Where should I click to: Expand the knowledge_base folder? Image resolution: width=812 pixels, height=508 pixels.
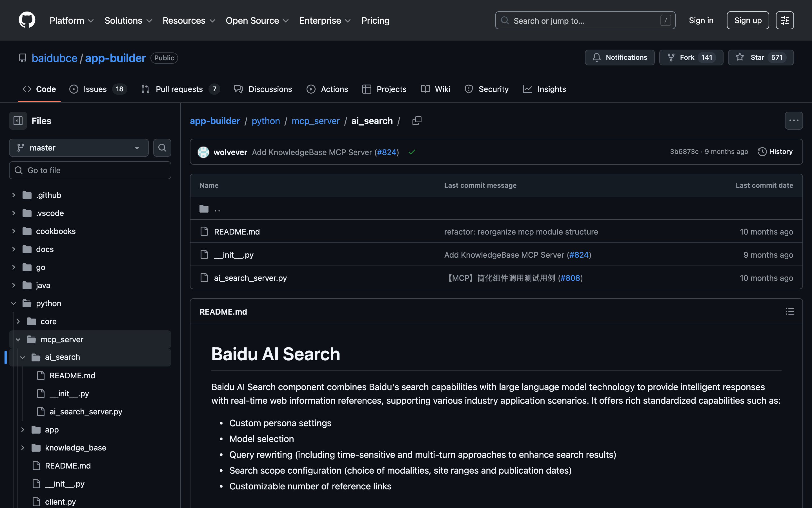(23, 447)
